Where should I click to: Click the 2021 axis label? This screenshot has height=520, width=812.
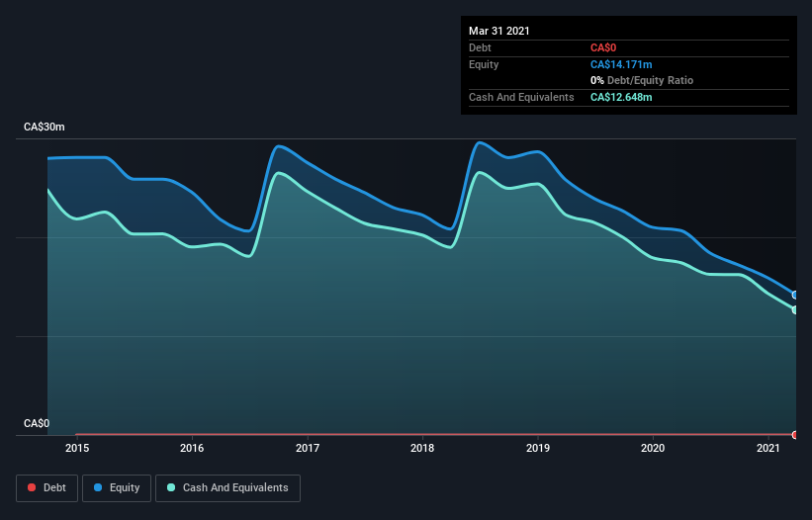point(767,448)
